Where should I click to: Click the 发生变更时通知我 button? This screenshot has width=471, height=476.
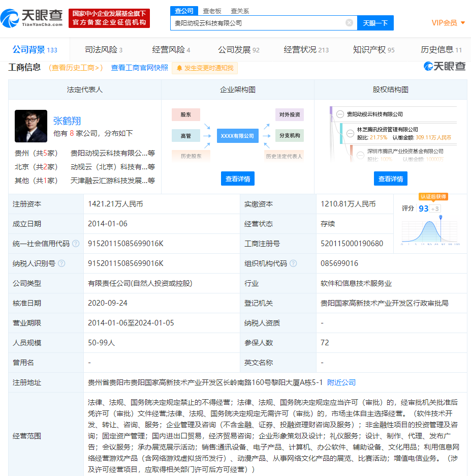pyautogui.click(x=205, y=68)
